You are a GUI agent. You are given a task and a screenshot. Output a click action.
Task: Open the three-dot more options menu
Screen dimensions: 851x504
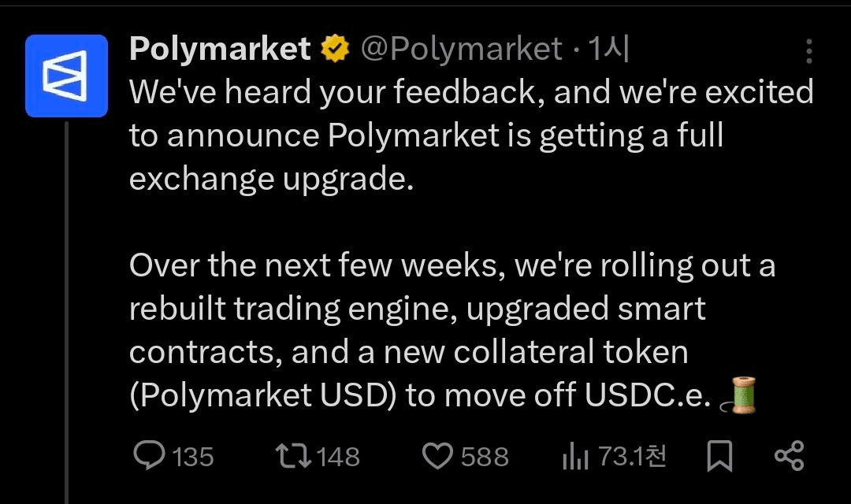(x=808, y=52)
